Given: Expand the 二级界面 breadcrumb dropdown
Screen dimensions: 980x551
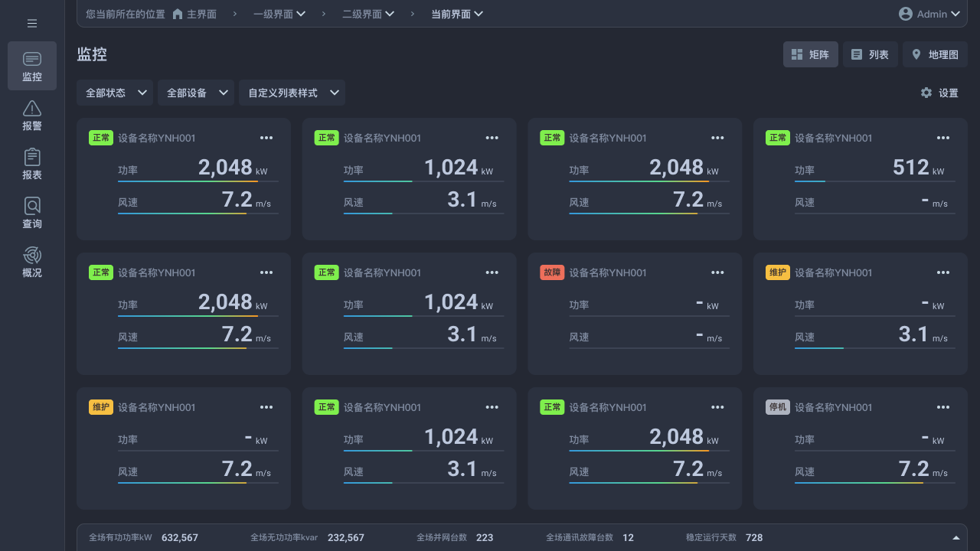Looking at the screenshot, I should (x=368, y=14).
